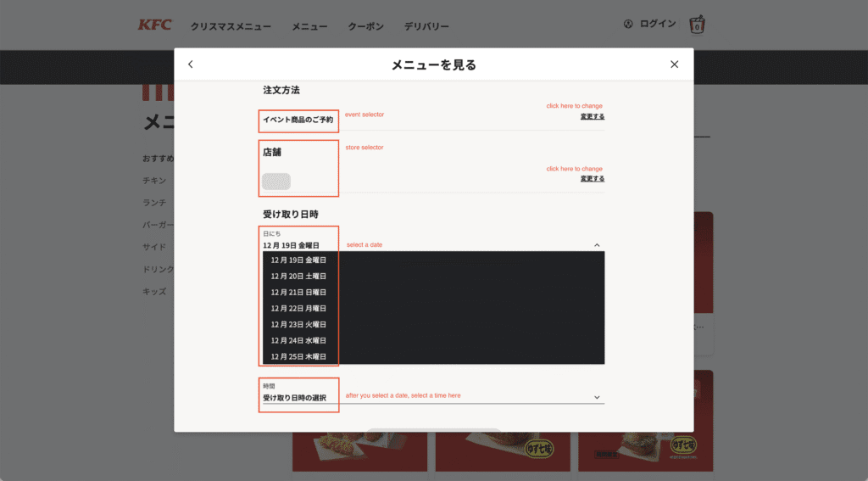Open the shopping cart bucket icon

[697, 25]
